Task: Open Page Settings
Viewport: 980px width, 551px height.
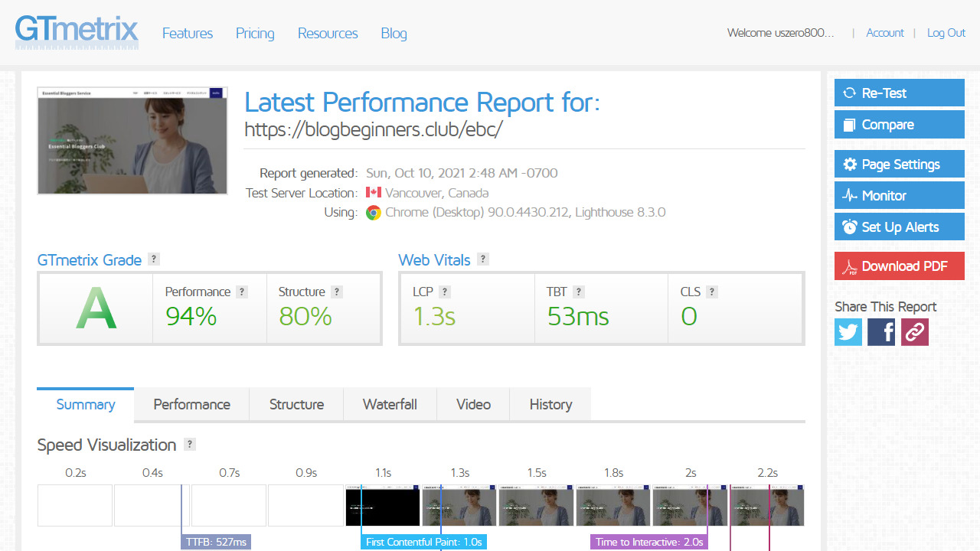Action: pyautogui.click(x=900, y=164)
